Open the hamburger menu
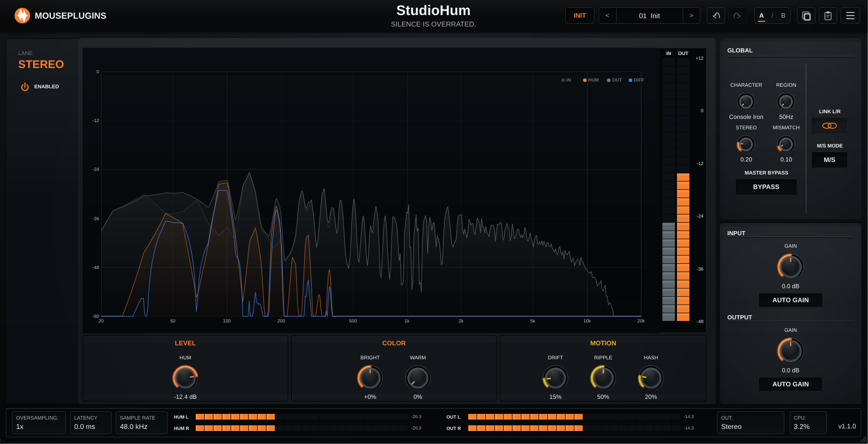The height and width of the screenshot is (444, 868). coord(850,16)
